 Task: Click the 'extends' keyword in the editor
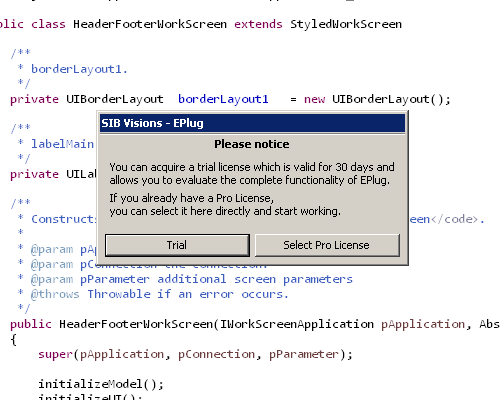tap(258, 24)
